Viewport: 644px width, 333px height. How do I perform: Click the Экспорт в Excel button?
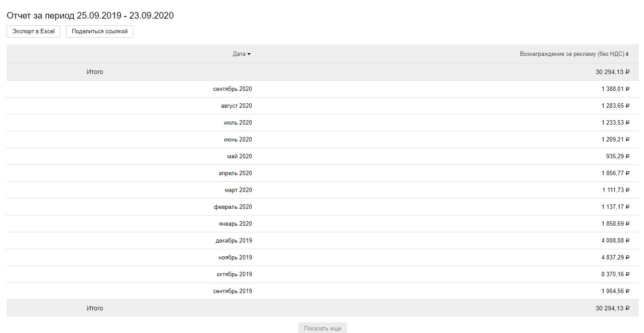[33, 31]
